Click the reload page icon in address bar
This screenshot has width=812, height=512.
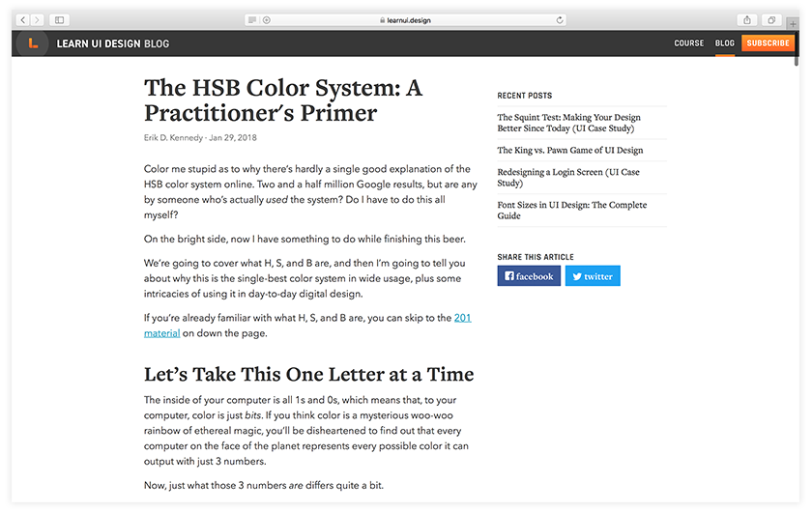(560, 19)
